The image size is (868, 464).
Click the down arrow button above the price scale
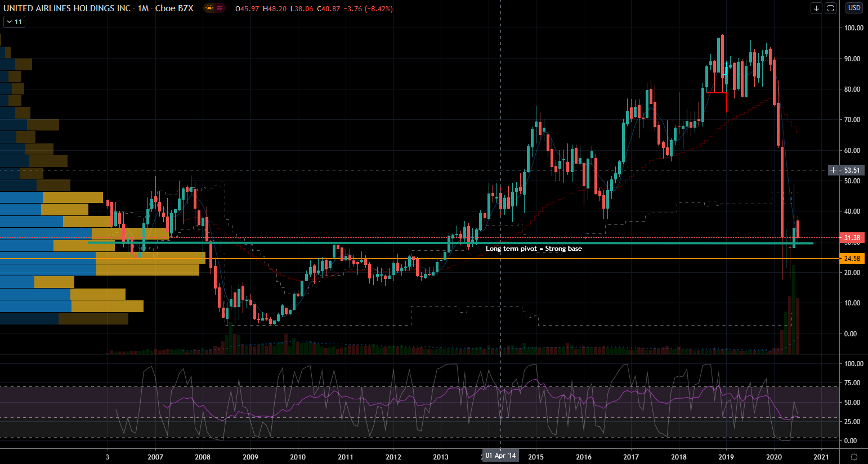816,8
